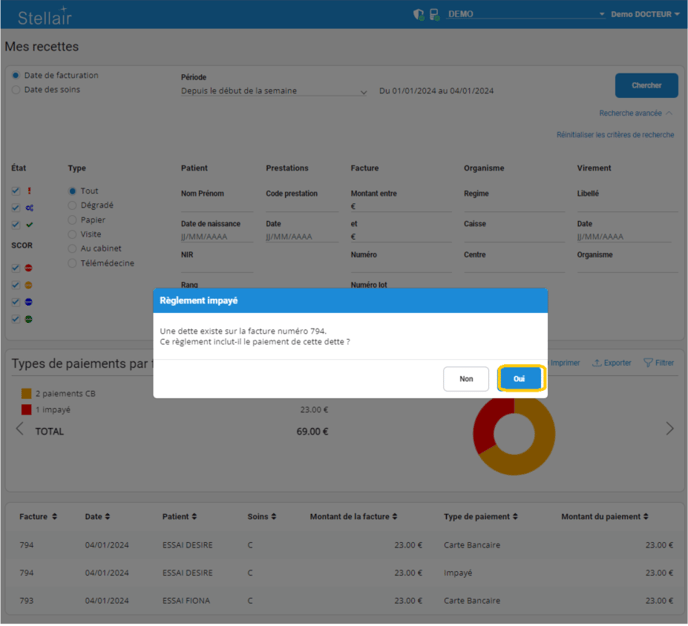Click Oui to confirm debt payment

[x=520, y=379]
